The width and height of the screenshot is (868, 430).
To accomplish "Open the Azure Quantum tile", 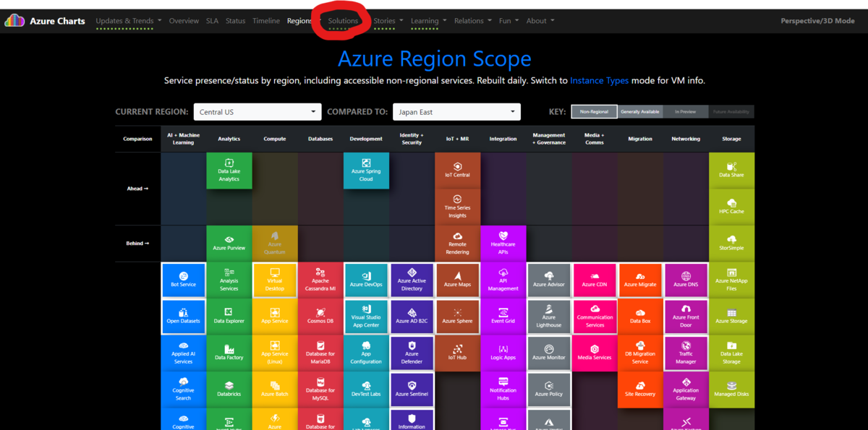I will (x=275, y=244).
